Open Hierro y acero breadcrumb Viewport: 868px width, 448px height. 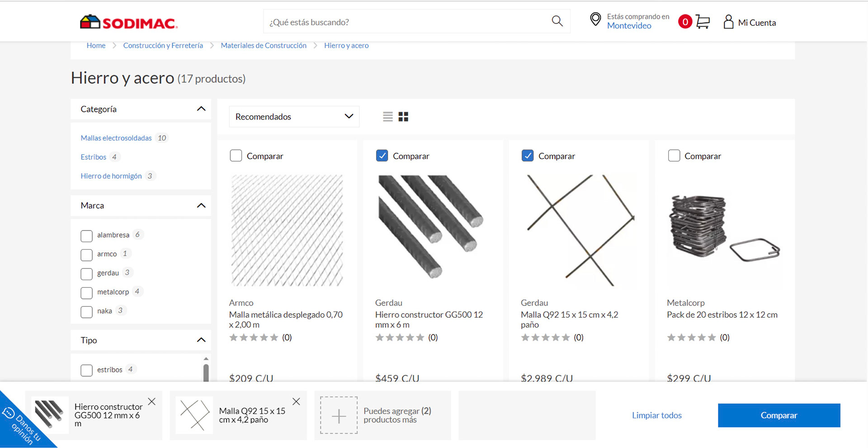coord(346,45)
